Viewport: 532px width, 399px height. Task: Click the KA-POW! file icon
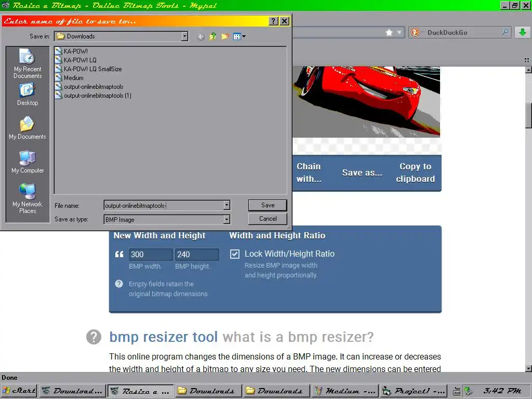58,51
